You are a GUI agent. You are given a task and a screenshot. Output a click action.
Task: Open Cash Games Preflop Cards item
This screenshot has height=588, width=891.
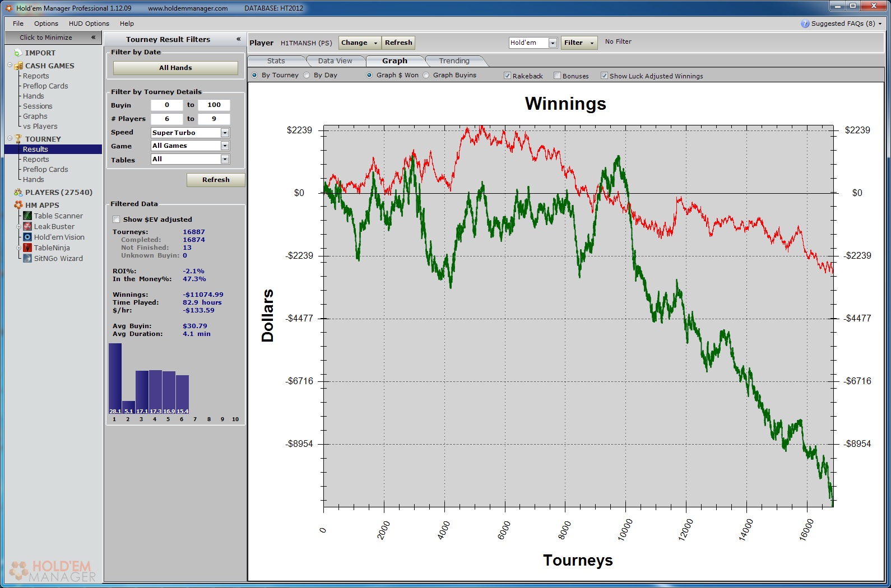click(45, 86)
